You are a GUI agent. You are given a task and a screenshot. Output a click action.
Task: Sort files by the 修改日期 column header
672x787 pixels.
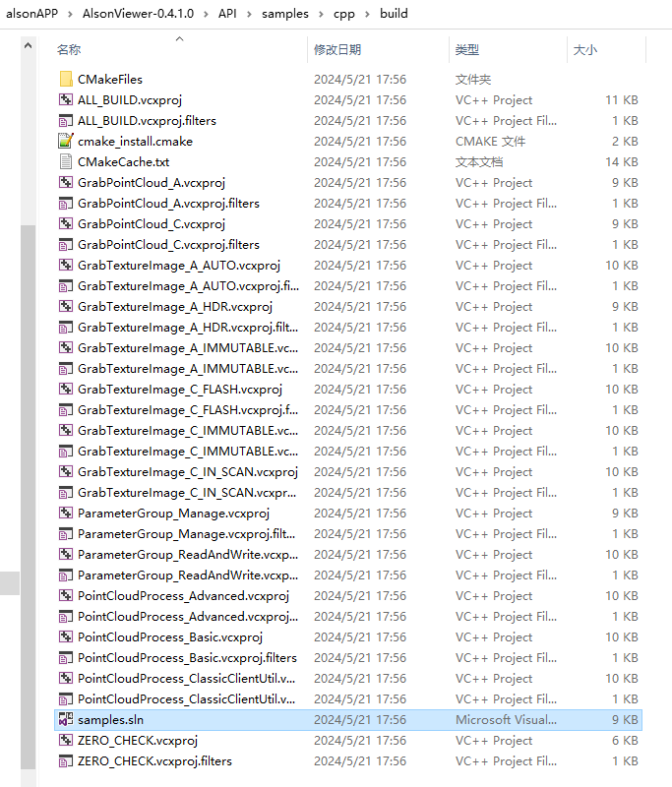click(x=337, y=49)
